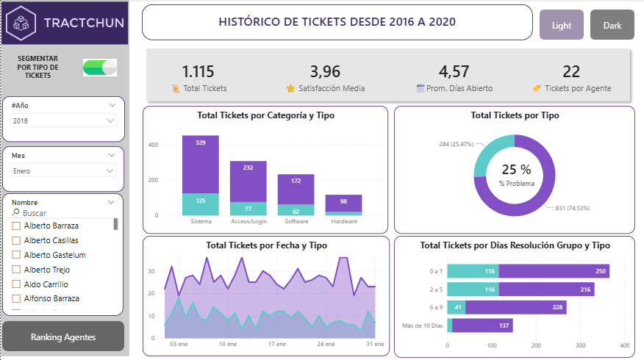The image size is (644, 360).
Task: Click the 831 (74,53%) donut data label
Action: 573,208
